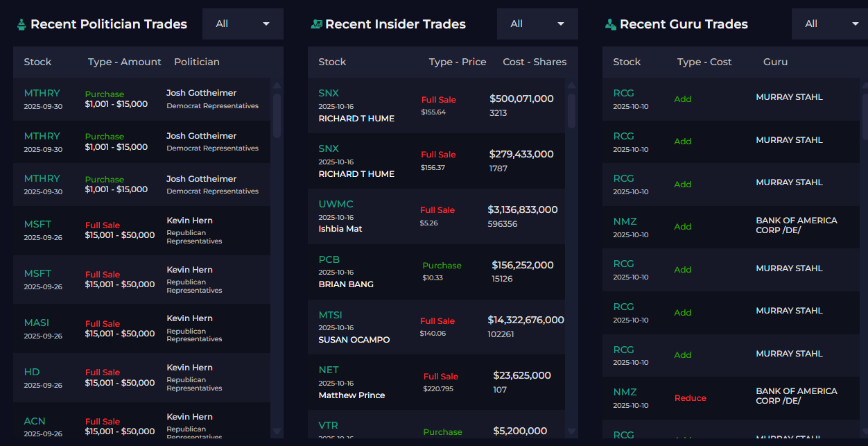Click the $140.06 price for MTSI
Screen dimensions: 868x446
[x=433, y=333]
